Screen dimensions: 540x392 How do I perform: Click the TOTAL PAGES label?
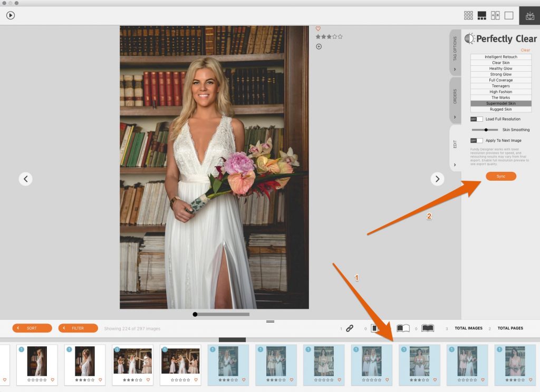(x=510, y=328)
